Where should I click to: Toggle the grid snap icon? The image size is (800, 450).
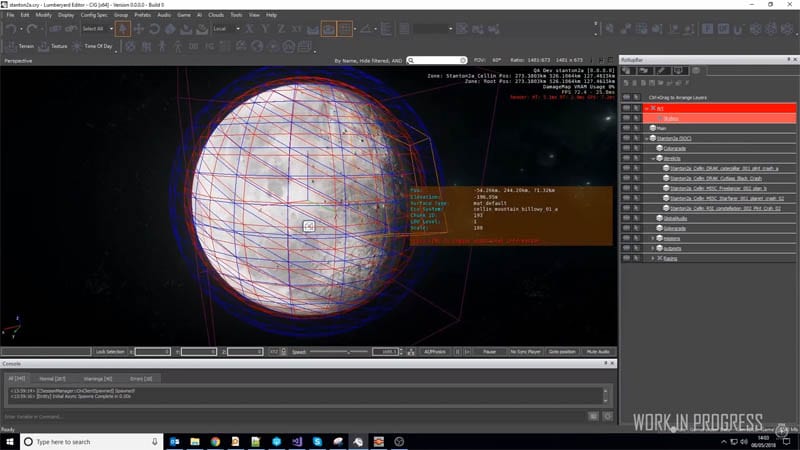pyautogui.click(x=345, y=29)
